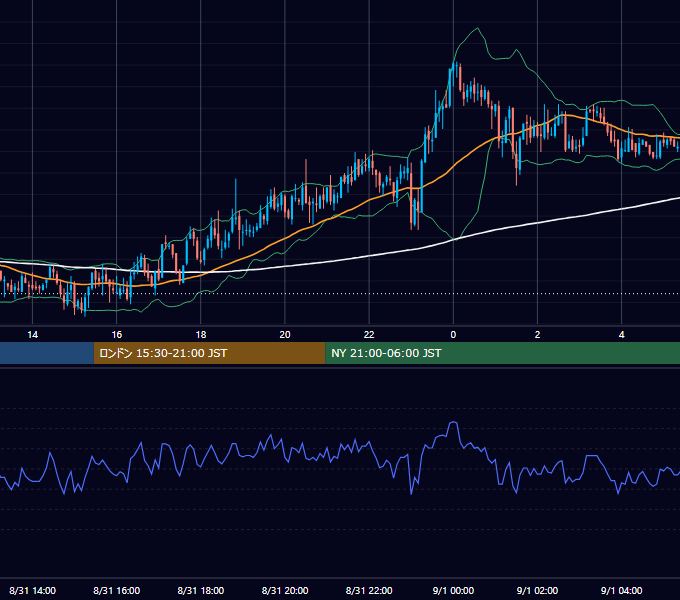Click the oscillator peak near 9/1 00:00
This screenshot has width=680, height=600.
(453, 423)
